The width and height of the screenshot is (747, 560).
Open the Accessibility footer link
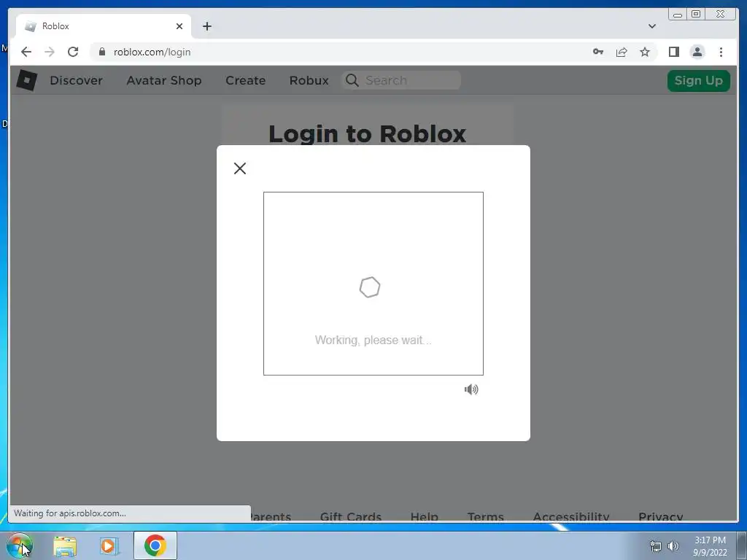570,517
